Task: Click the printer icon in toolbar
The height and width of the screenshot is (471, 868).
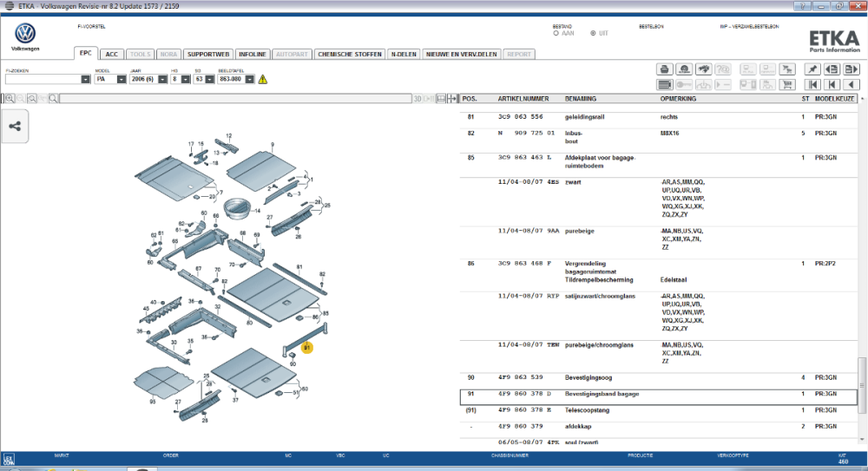Action: click(x=664, y=69)
